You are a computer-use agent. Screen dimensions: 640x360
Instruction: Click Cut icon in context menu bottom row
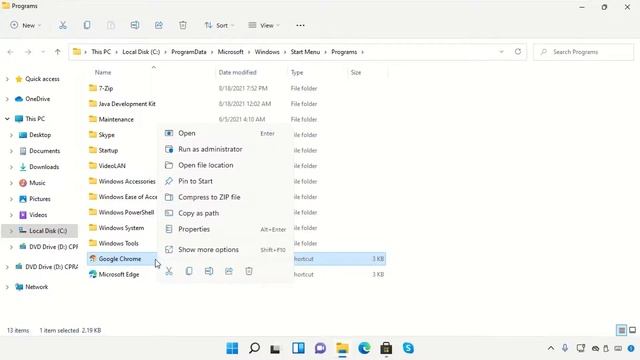[169, 271]
